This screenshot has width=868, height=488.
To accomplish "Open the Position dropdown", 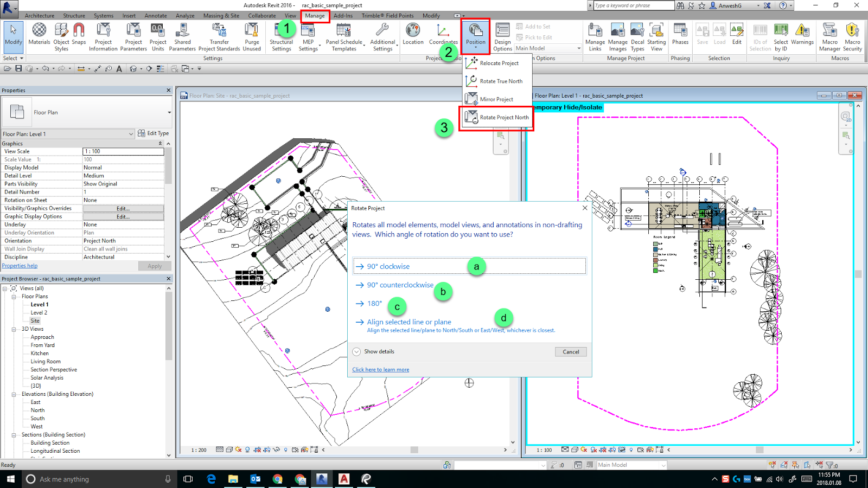I will point(476,36).
